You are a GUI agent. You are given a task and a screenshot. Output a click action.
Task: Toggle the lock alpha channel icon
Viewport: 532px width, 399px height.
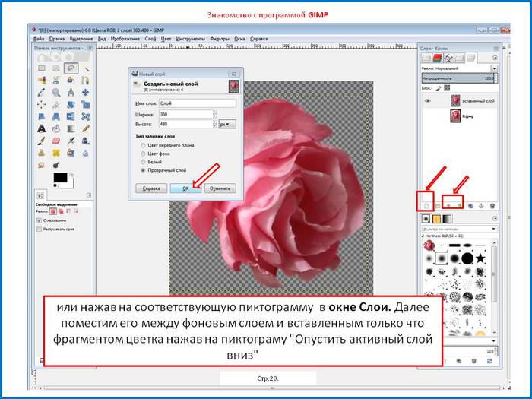447,88
